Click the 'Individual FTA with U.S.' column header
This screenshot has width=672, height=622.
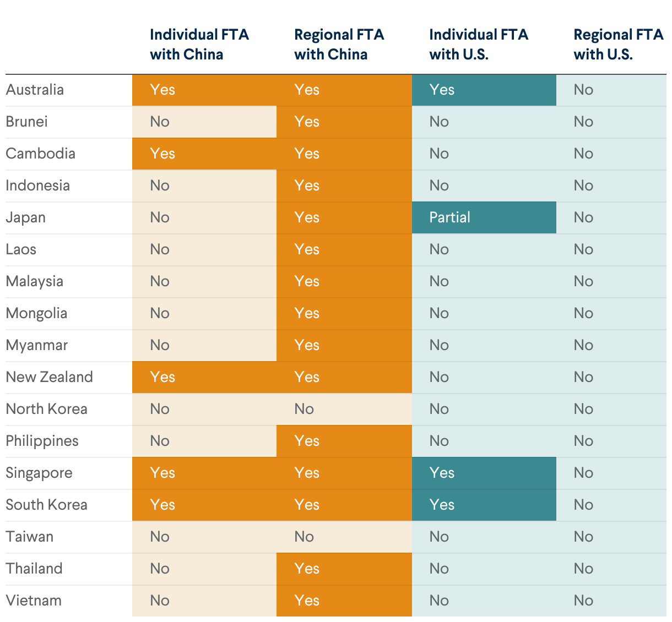tap(478, 44)
